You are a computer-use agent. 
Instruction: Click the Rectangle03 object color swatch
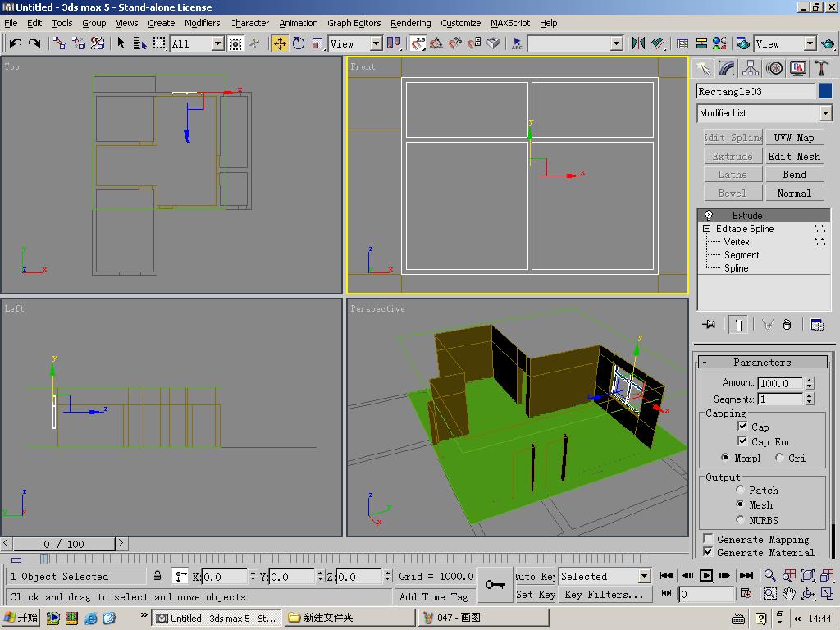[825, 92]
